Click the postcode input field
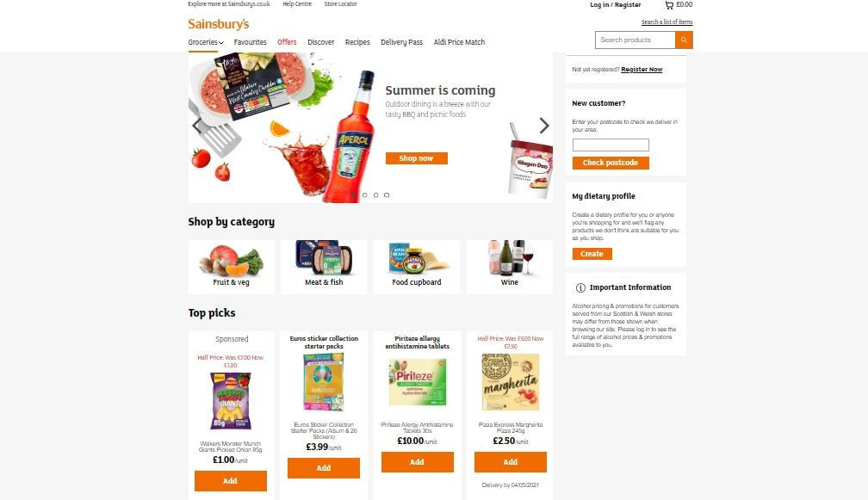Viewport: 868px width, 500px height. point(610,145)
